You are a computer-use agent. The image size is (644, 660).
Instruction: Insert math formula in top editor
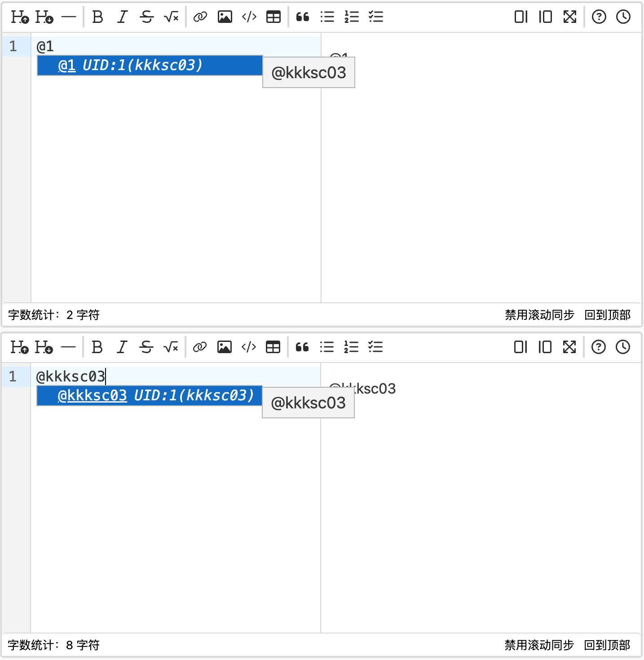[171, 17]
